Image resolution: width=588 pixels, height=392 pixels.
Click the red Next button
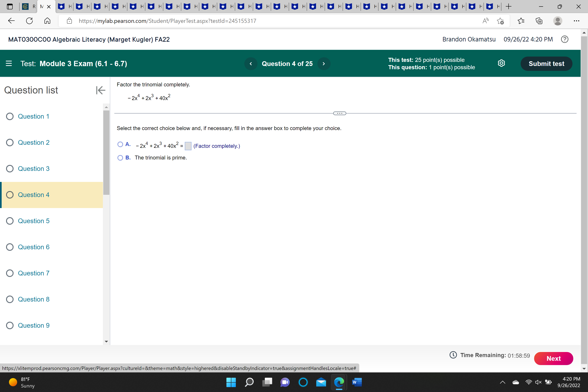tap(553, 359)
